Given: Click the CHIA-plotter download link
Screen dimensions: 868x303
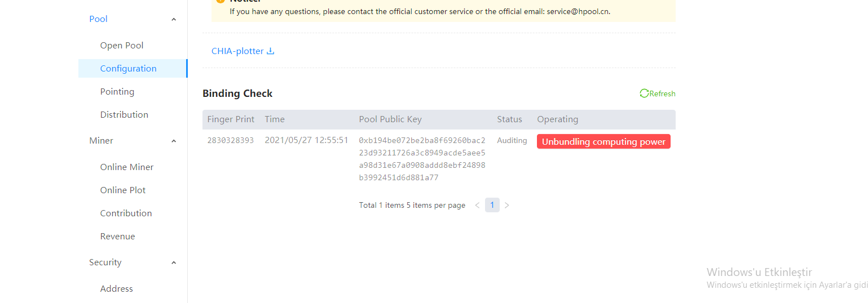Looking at the screenshot, I should 237,51.
